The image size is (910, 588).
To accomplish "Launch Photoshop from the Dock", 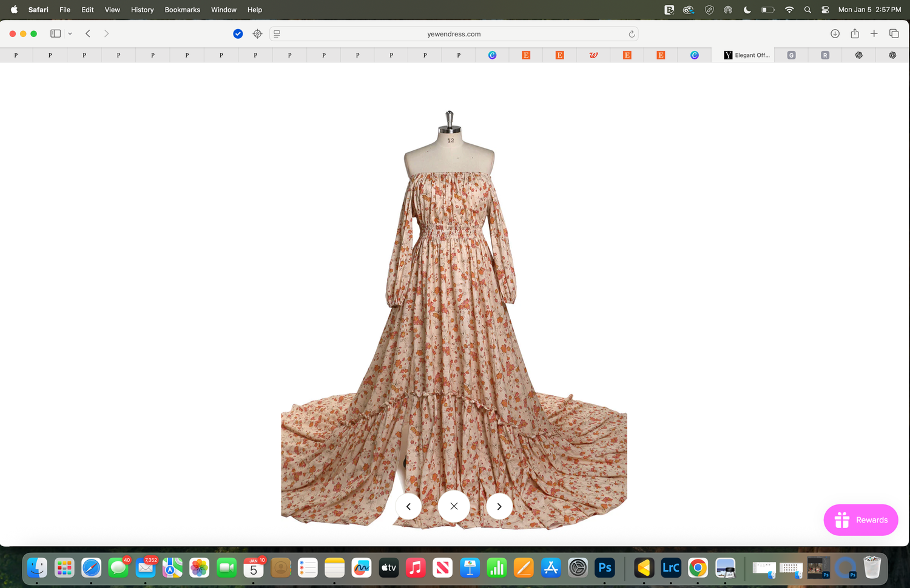I will tap(605, 568).
